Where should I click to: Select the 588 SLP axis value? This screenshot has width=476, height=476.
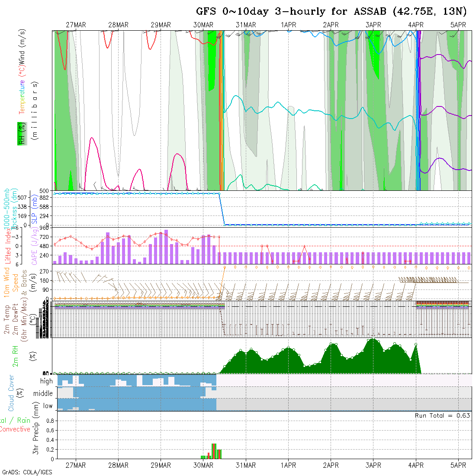[x=44, y=207]
